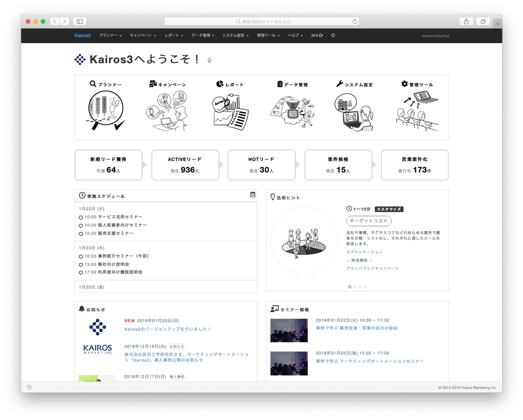The image size is (523, 420).
Task: Click the lightbulb icon beside 活用ヒント
Action: [273, 197]
